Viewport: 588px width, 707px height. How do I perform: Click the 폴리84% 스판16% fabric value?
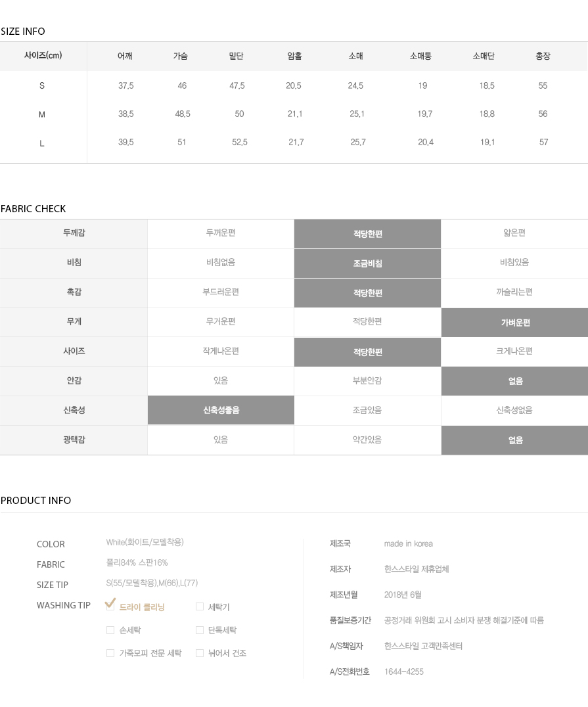coord(137,562)
